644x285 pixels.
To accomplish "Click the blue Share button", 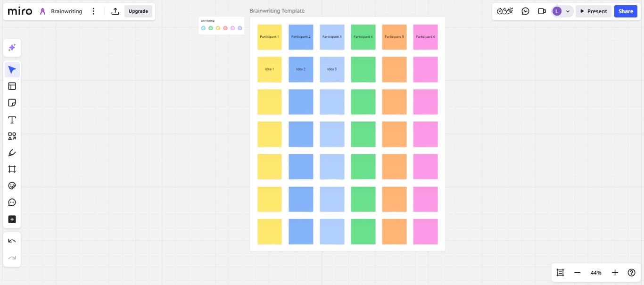I will click(x=626, y=11).
